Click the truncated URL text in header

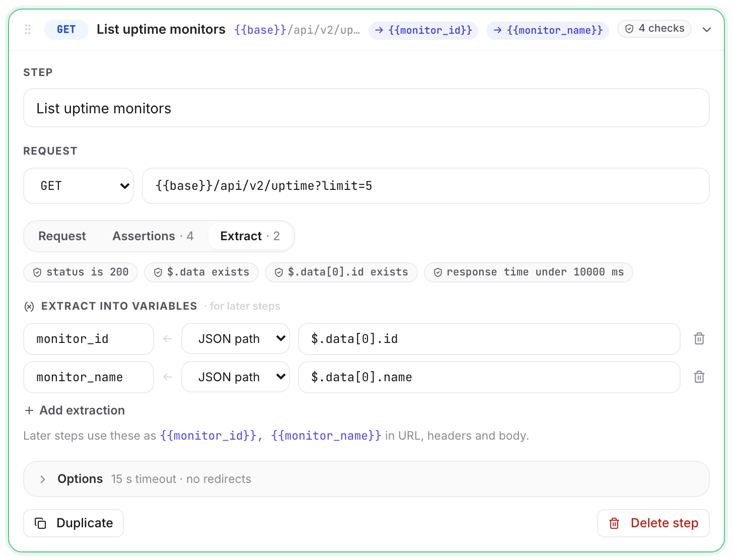[x=297, y=30]
